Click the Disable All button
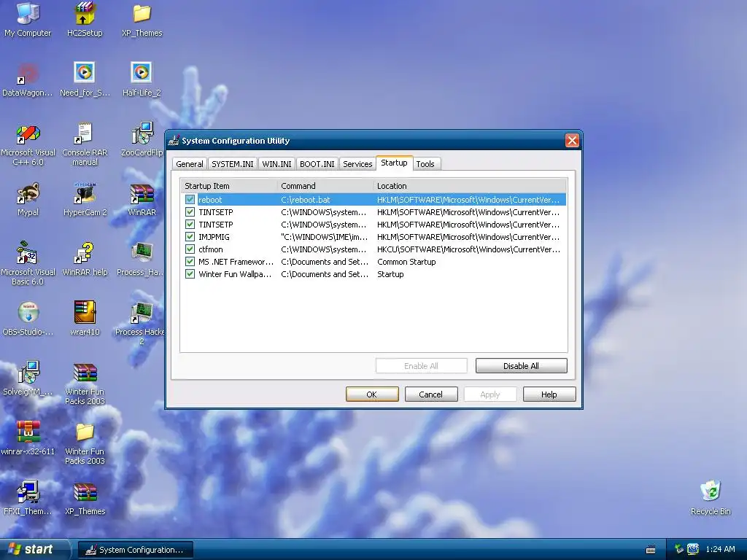The image size is (747, 560). [521, 366]
